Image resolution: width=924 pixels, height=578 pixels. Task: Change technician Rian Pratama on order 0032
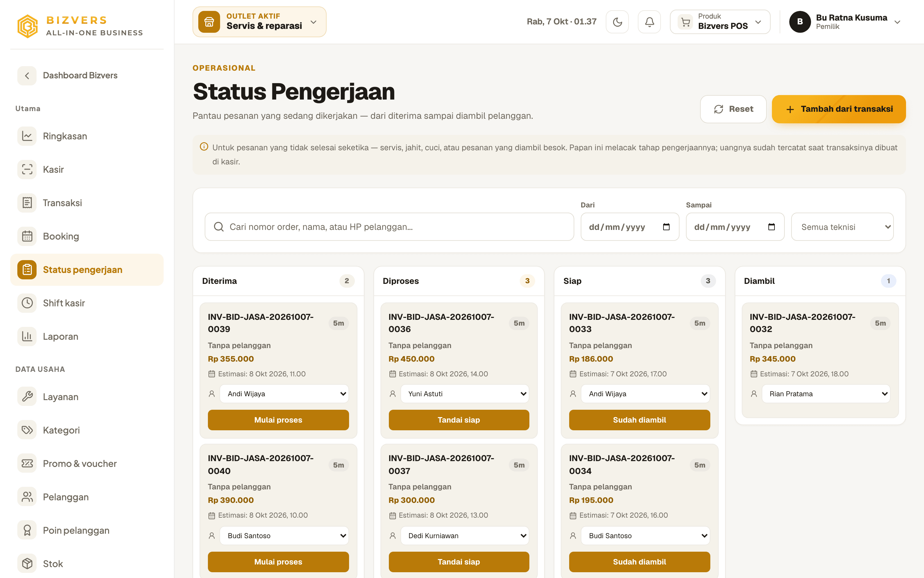pos(826,394)
